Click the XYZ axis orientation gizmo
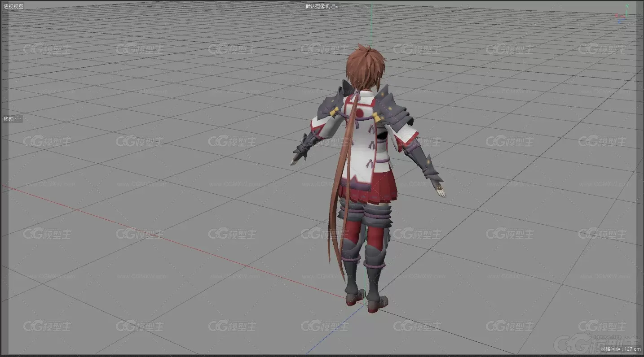The image size is (644, 357). 622,14
